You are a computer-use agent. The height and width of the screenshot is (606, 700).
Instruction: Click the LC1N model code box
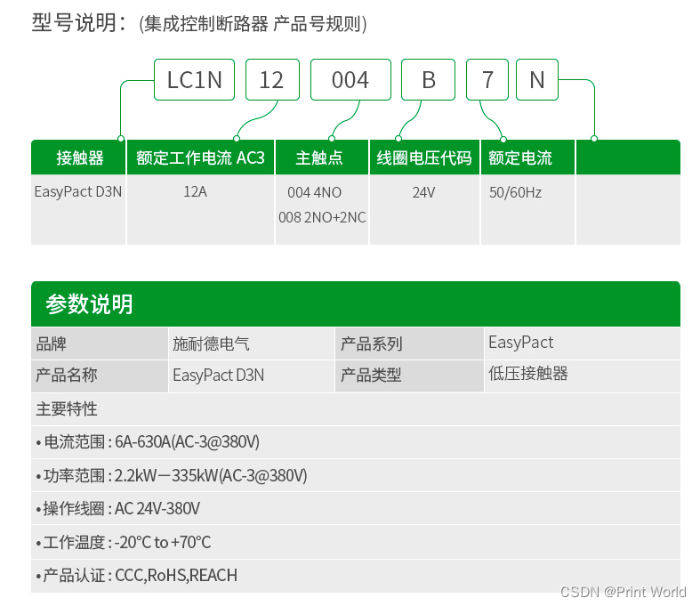(x=194, y=80)
